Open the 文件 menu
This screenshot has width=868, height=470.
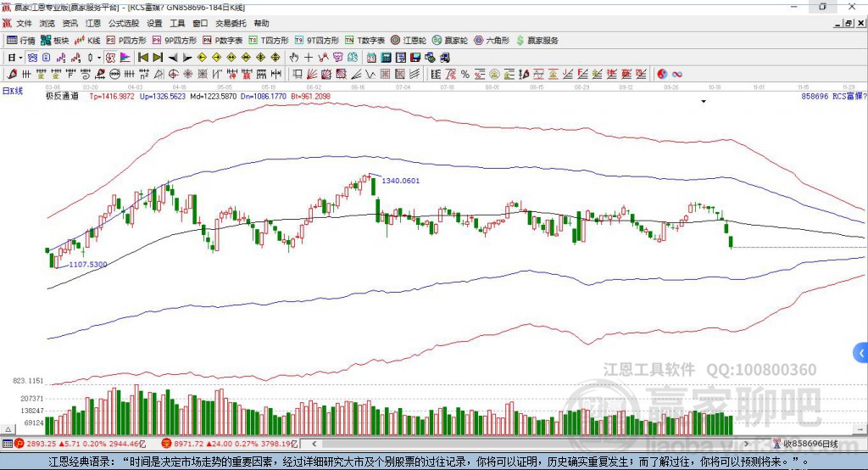coord(25,23)
